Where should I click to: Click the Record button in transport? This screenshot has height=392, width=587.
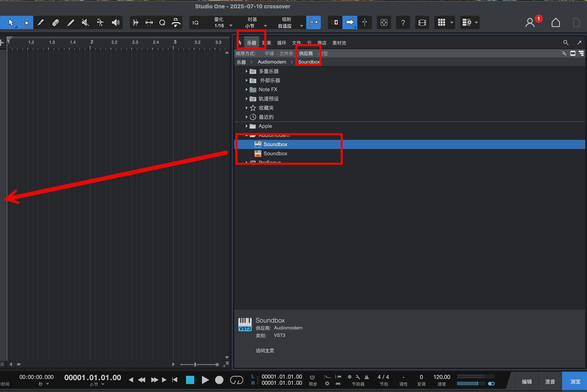219,380
